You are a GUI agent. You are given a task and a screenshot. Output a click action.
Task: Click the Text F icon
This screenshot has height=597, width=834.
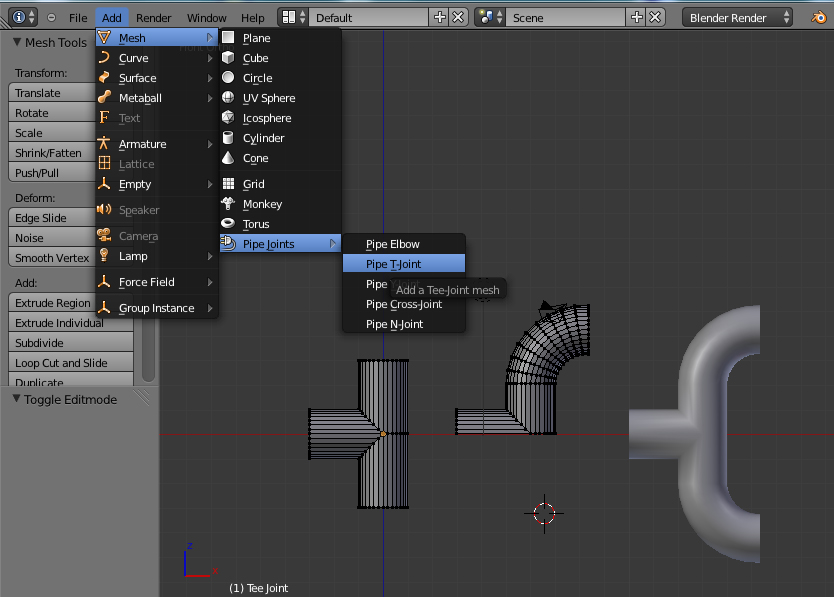coord(104,118)
